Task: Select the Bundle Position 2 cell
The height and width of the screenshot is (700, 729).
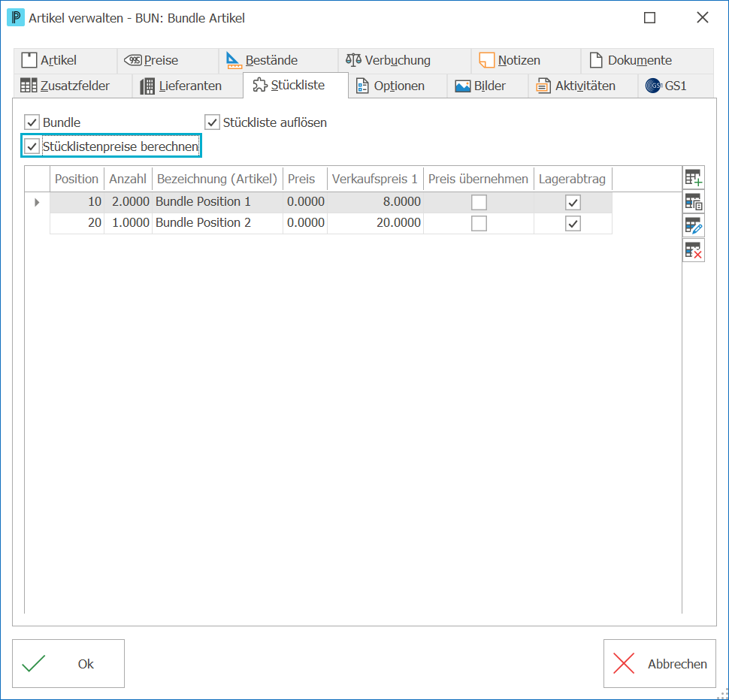Action: [217, 223]
